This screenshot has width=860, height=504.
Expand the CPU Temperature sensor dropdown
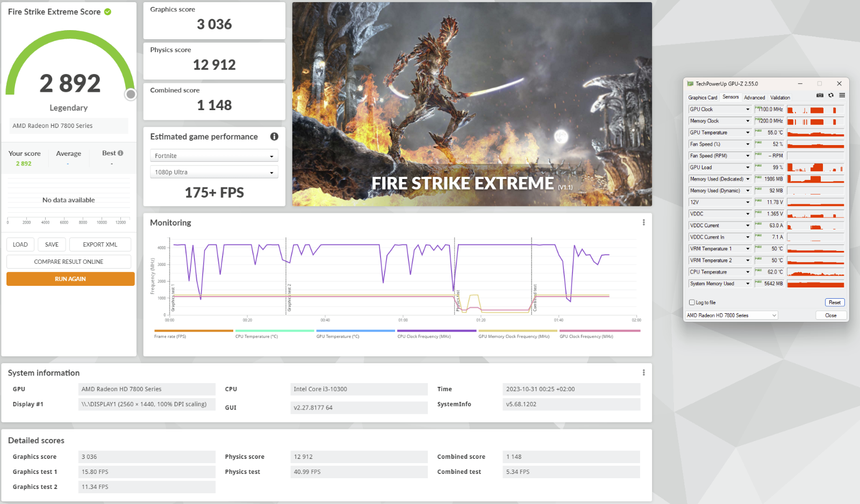tap(747, 272)
